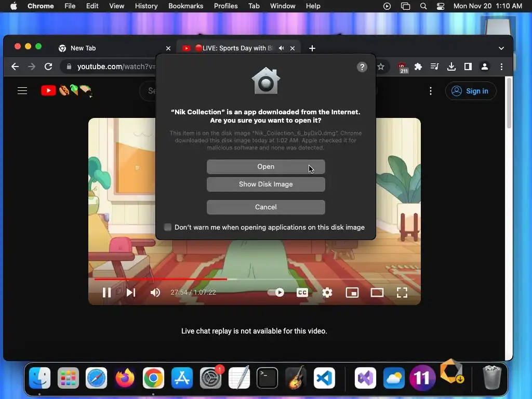Click the youtube.com address bar
This screenshot has height=399, width=532.
click(x=115, y=66)
